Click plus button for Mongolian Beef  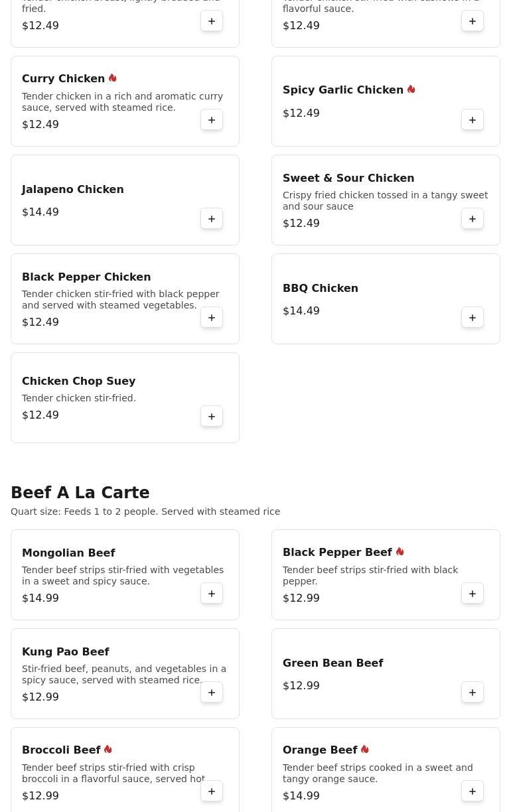(212, 594)
